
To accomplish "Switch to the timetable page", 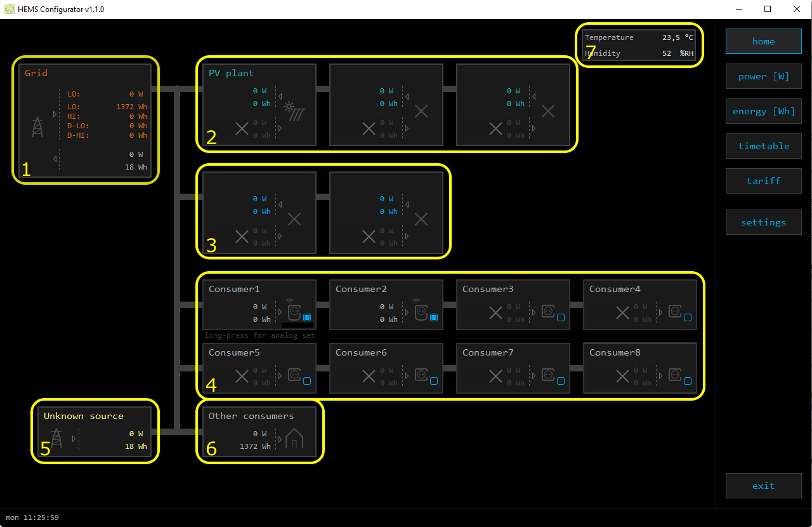I will point(763,146).
